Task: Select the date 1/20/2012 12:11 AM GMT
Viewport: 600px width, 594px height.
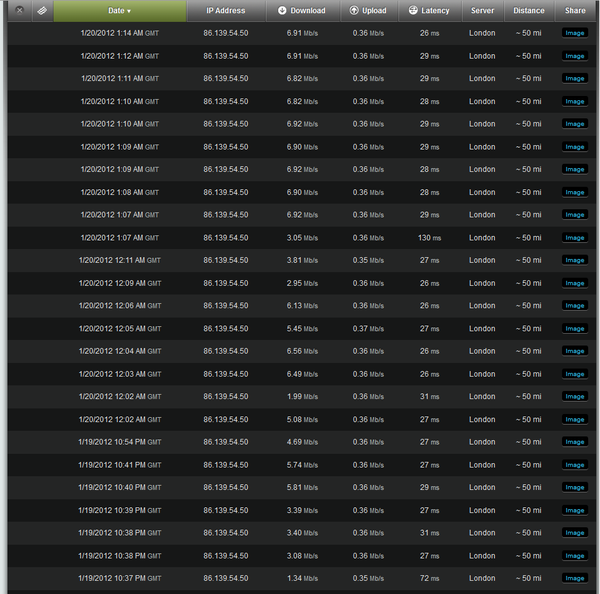Action: click(119, 260)
